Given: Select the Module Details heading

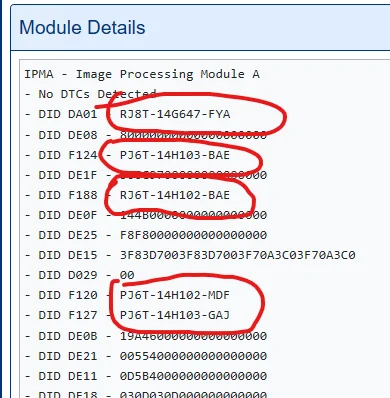Looking at the screenshot, I should (x=82, y=27).
